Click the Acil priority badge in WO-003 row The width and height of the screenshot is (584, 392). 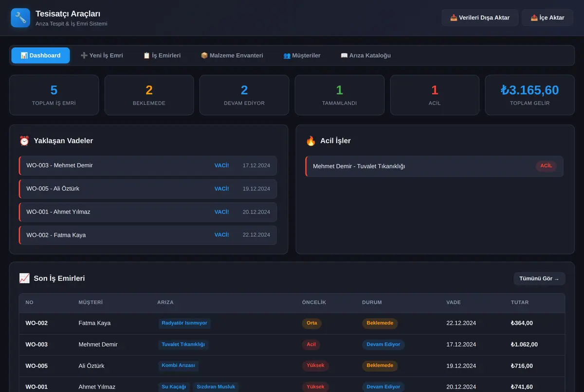pyautogui.click(x=311, y=344)
